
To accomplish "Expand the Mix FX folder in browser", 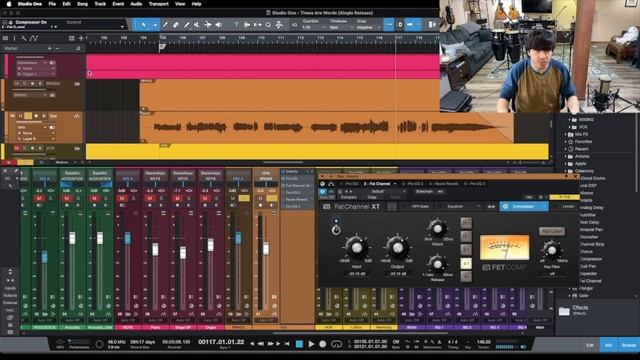I will coord(566,134).
